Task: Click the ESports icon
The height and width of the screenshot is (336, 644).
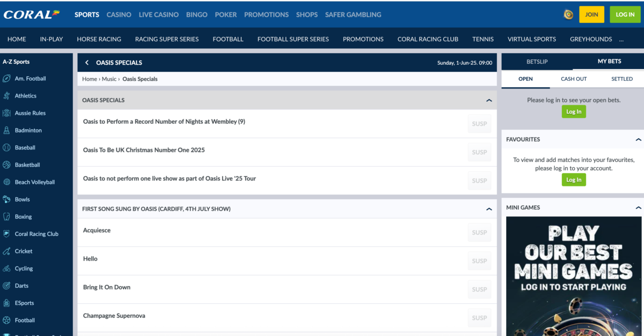Action: tap(6, 303)
